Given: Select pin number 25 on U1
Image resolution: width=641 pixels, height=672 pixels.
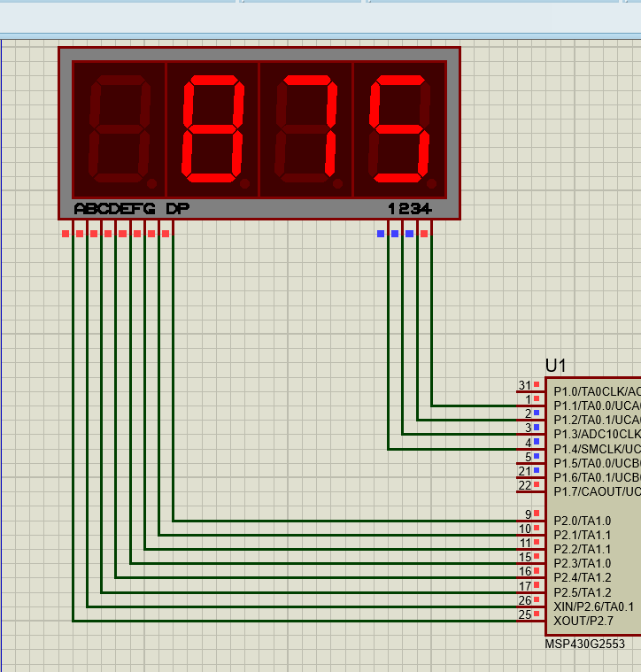Looking at the screenshot, I should tap(525, 614).
